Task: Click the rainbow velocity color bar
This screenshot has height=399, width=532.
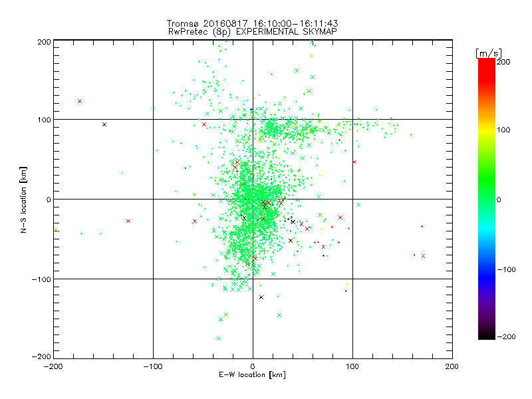Action: click(487, 199)
